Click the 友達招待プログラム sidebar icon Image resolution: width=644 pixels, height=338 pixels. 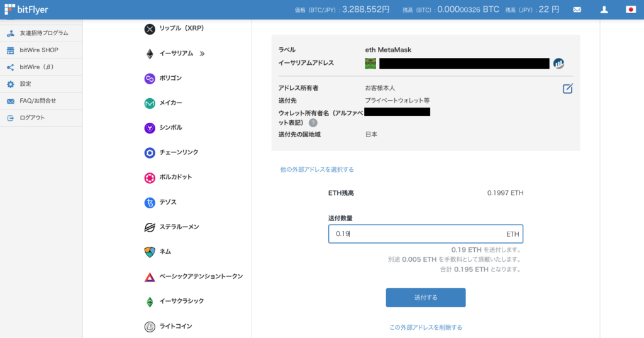(x=11, y=33)
